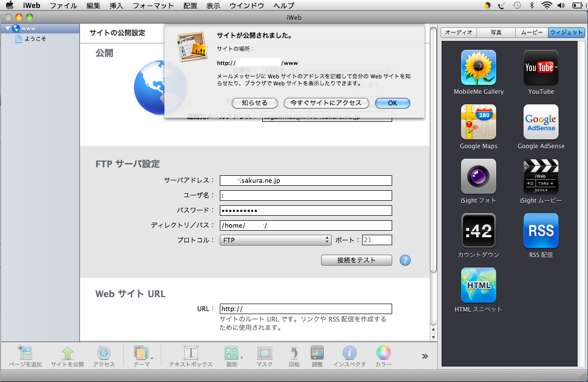Click サイトを公開 publish toolbar button
588x382 pixels.
click(x=67, y=354)
